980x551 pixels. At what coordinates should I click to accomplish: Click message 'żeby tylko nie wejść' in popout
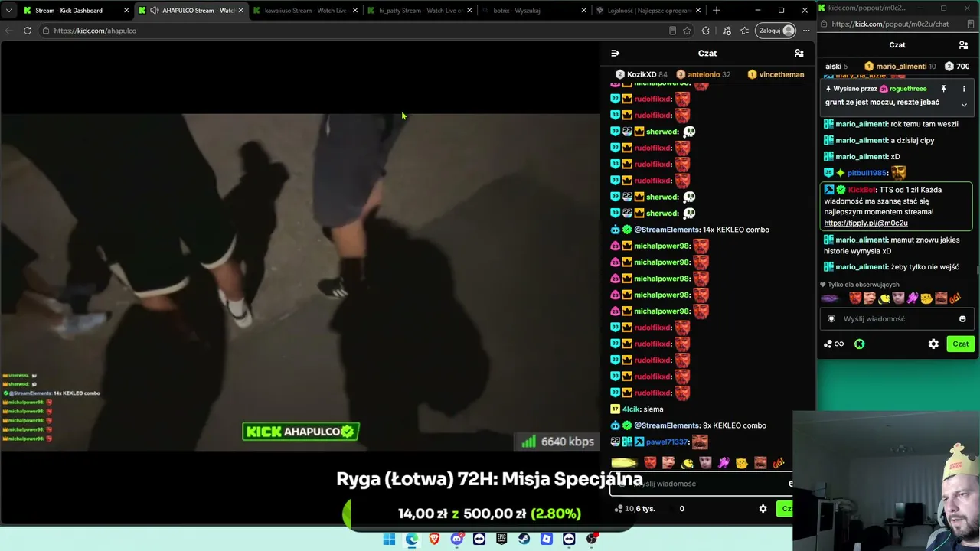coord(925,267)
